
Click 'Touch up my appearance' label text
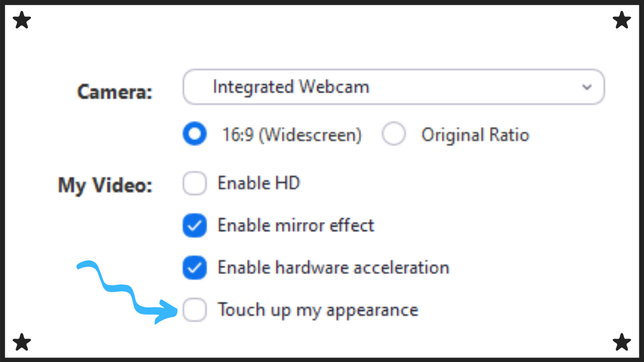[x=317, y=310]
